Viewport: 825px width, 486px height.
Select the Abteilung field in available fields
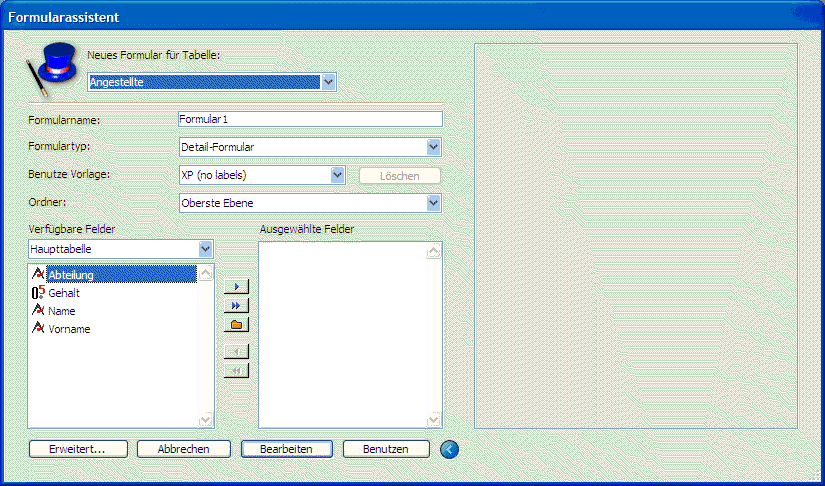point(70,275)
